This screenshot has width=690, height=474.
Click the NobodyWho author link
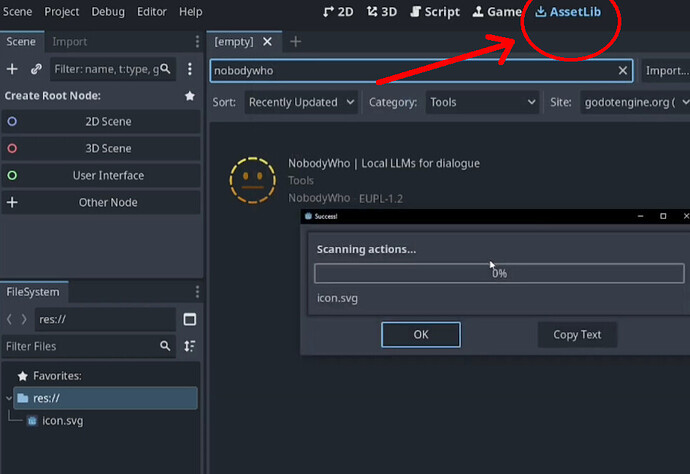pyautogui.click(x=319, y=198)
